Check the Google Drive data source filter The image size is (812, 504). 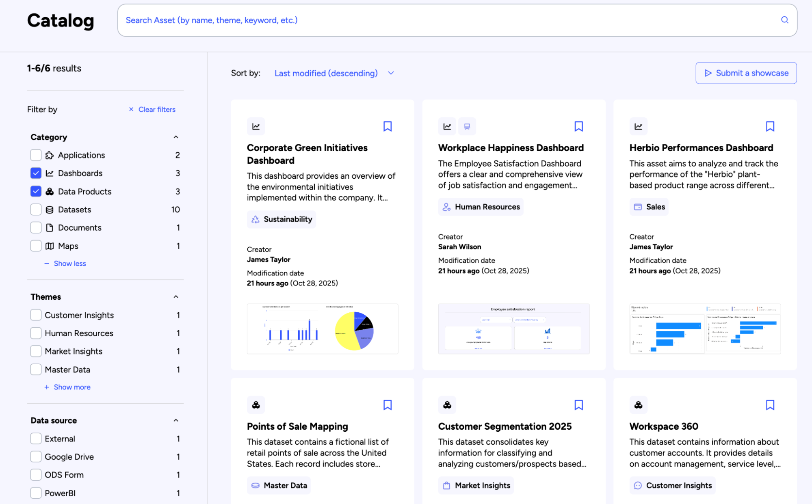36,456
